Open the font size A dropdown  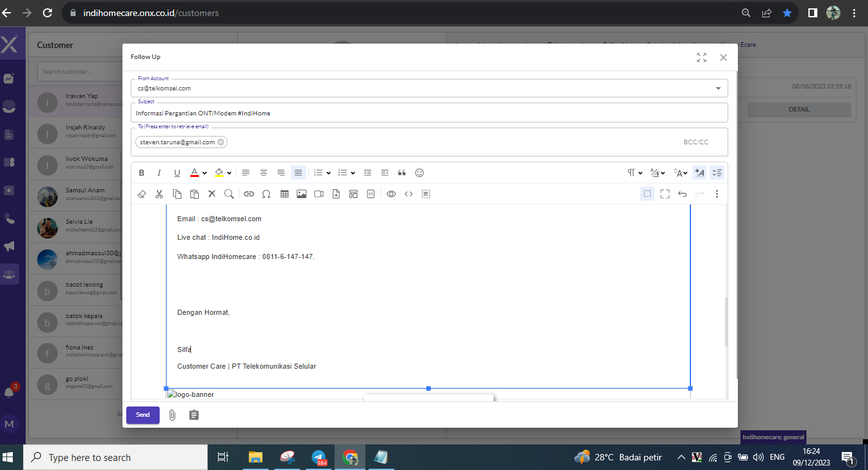click(681, 172)
